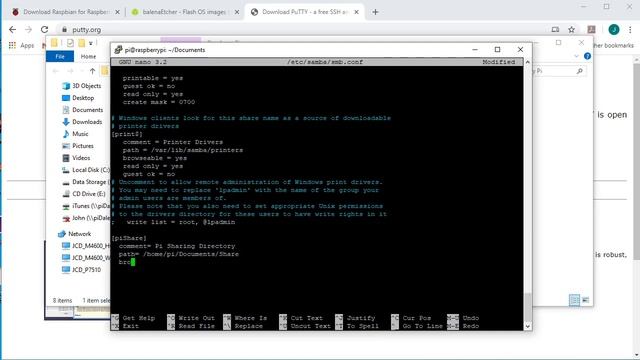
Task: Go up one folder in File Explorer
Action: 92,71
